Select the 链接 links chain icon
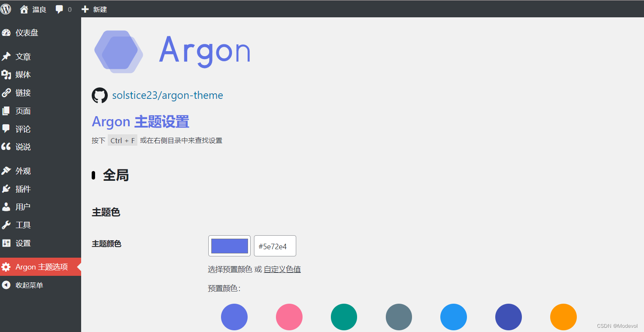Image resolution: width=644 pixels, height=332 pixels. click(7, 93)
